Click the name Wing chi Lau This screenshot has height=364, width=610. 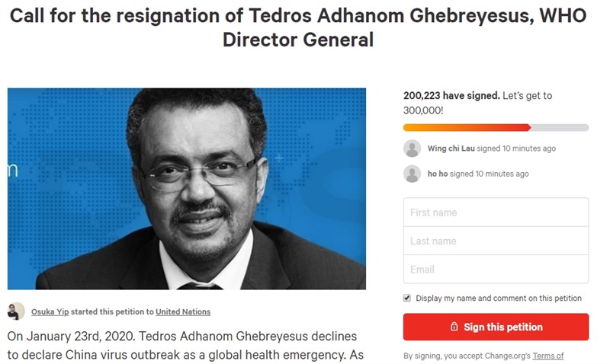point(451,148)
